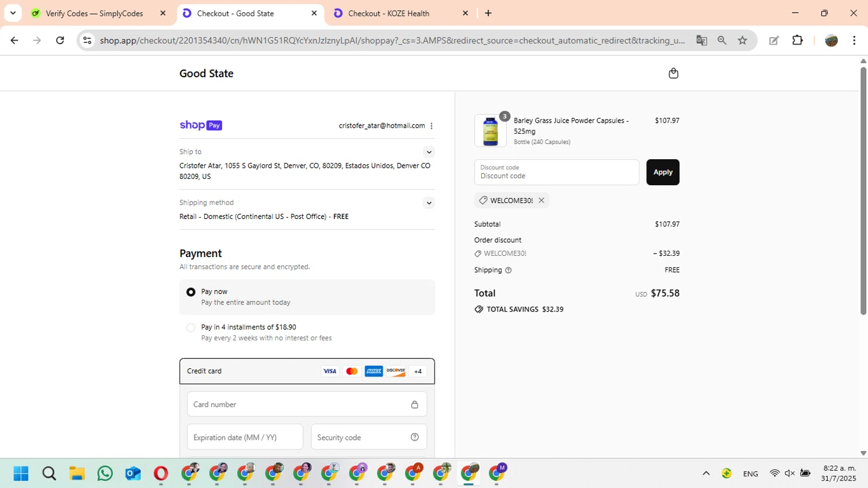Click the card number lock icon
The image size is (868, 488).
pyautogui.click(x=414, y=405)
